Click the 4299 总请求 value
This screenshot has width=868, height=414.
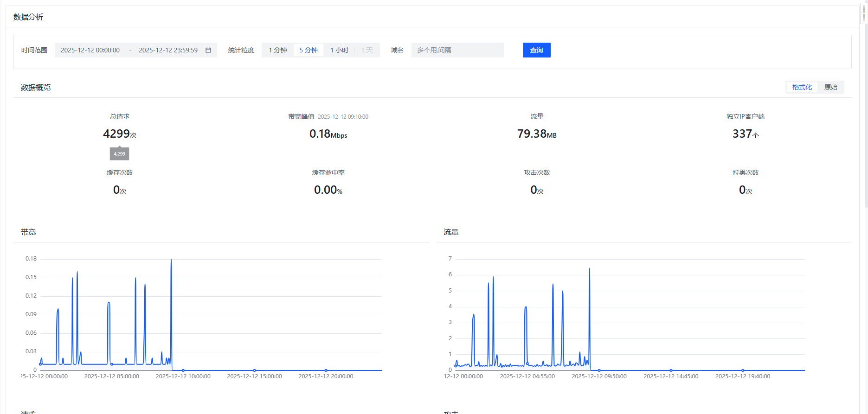click(x=120, y=134)
